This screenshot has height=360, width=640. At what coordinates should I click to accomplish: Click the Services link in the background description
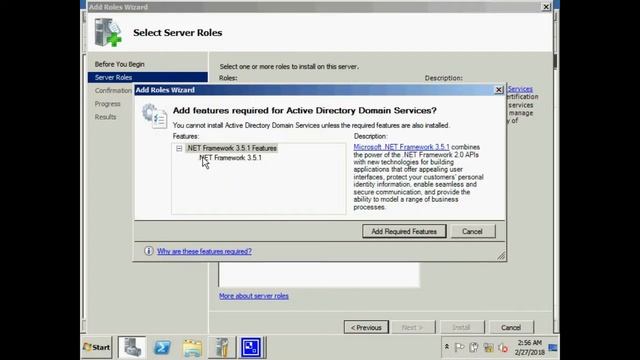coord(520,89)
